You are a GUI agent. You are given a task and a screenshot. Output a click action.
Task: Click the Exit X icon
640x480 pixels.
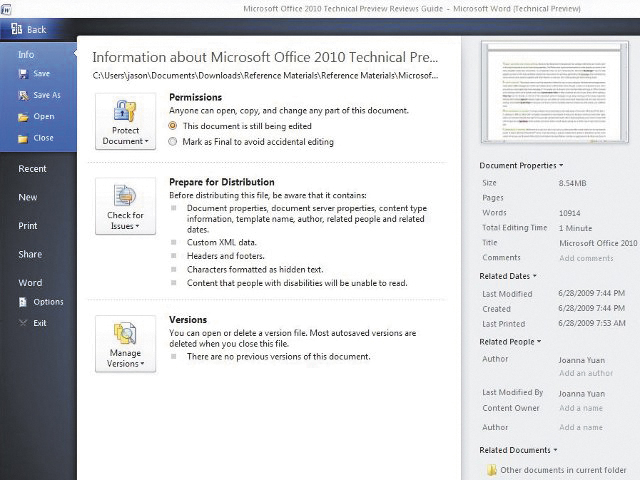coord(23,323)
